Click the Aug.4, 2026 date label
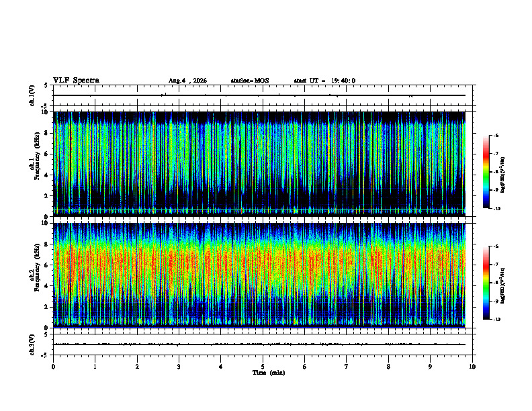 pyautogui.click(x=187, y=81)
